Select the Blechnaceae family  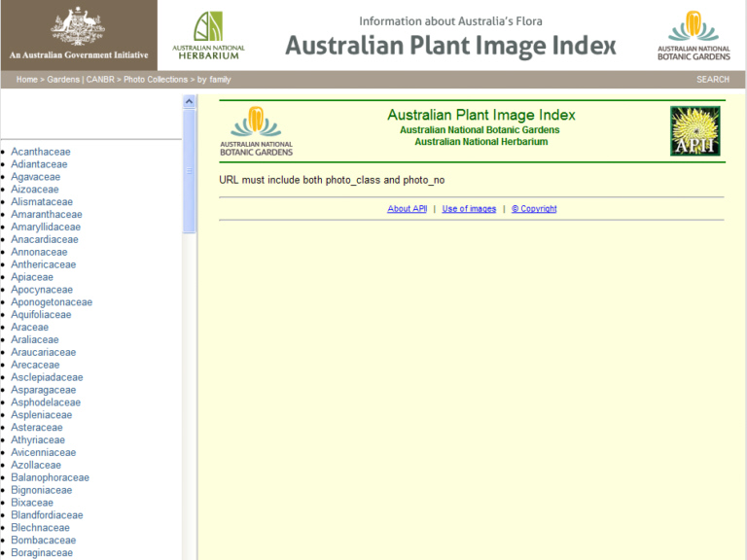(40, 528)
